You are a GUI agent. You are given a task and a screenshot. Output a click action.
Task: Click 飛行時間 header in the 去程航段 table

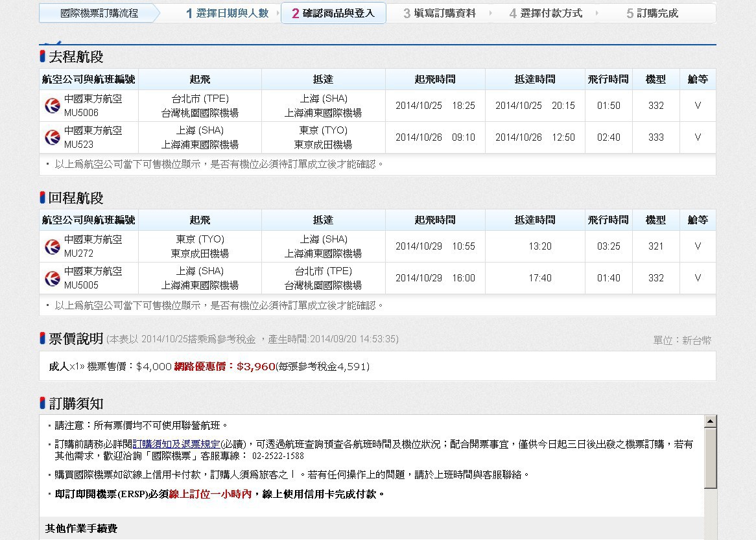608,79
